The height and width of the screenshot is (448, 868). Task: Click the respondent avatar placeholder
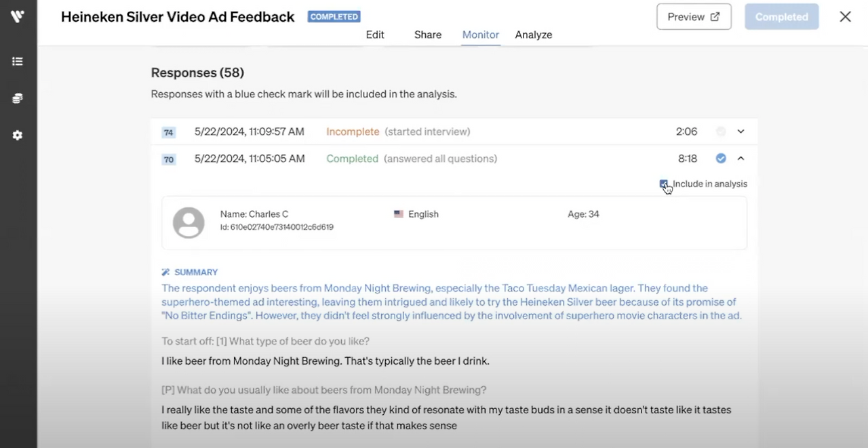(x=189, y=223)
